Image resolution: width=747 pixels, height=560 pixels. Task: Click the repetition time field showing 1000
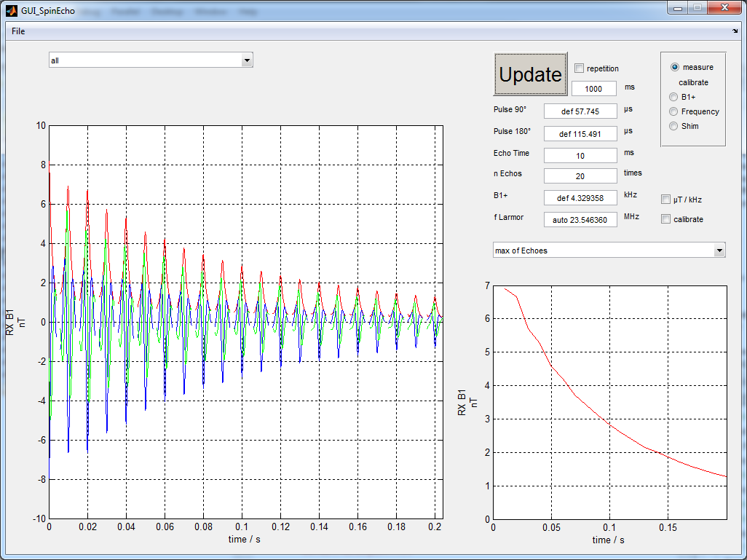coord(593,88)
